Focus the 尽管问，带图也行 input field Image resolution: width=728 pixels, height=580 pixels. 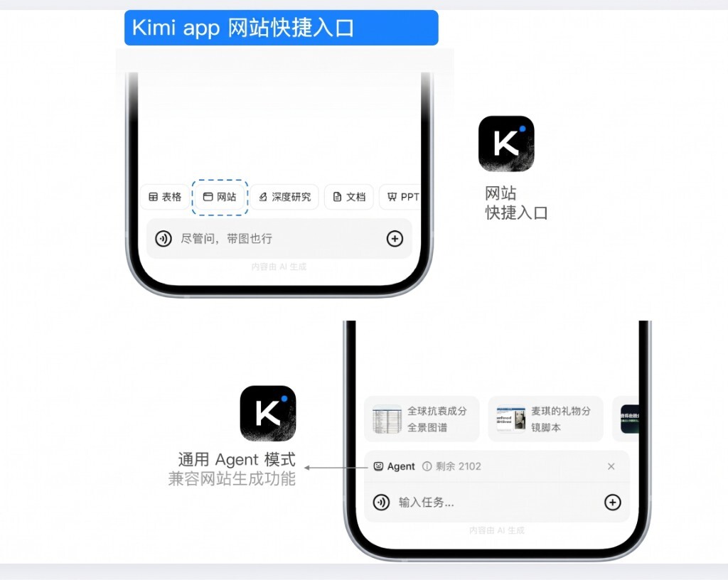(x=279, y=239)
